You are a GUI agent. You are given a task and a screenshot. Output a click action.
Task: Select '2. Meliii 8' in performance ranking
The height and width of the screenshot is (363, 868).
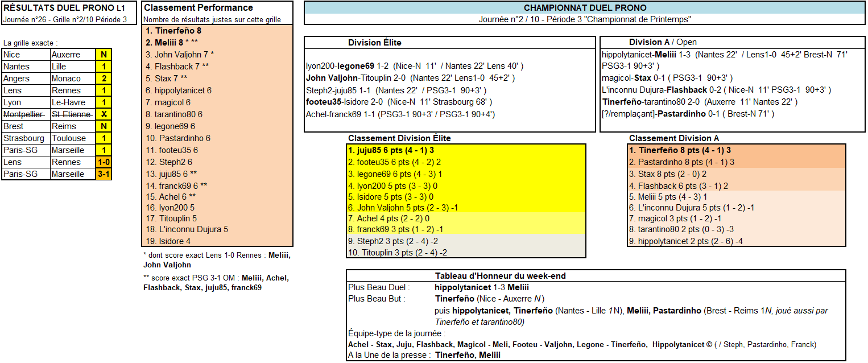(172, 42)
